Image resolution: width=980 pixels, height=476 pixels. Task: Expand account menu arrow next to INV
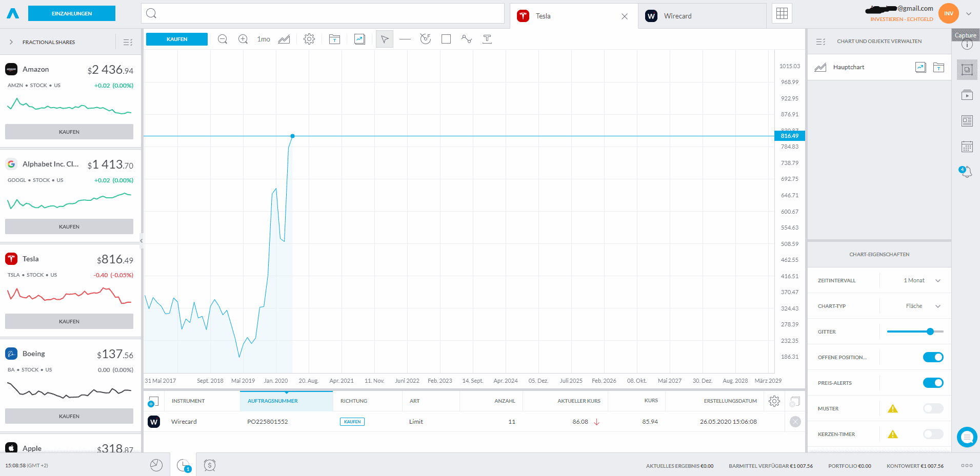969,14
